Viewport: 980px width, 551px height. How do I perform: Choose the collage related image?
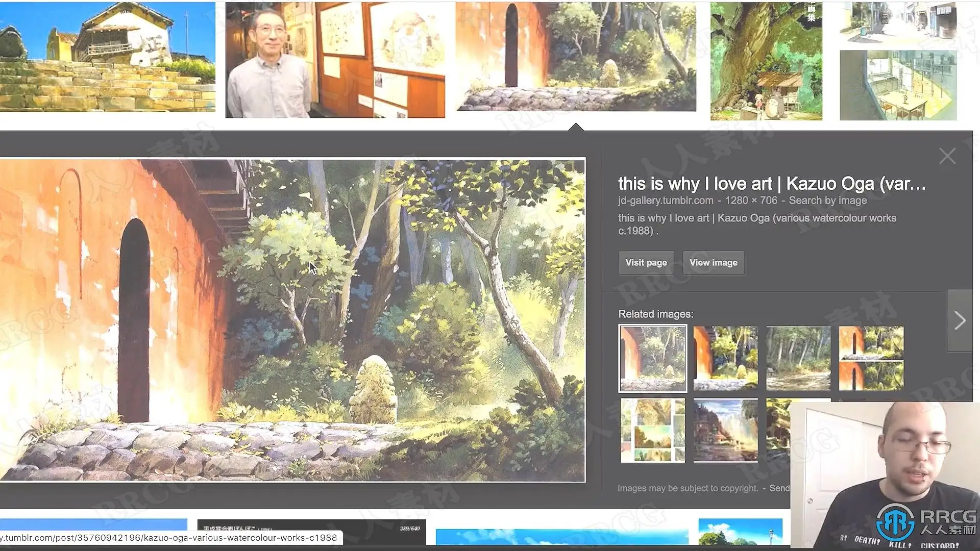pos(653,431)
